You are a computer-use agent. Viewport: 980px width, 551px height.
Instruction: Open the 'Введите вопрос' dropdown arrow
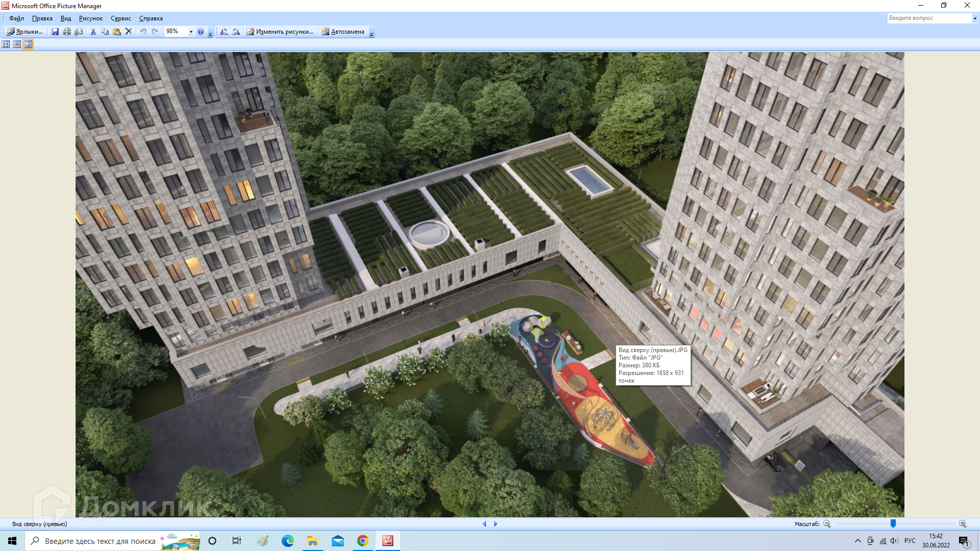(x=974, y=18)
